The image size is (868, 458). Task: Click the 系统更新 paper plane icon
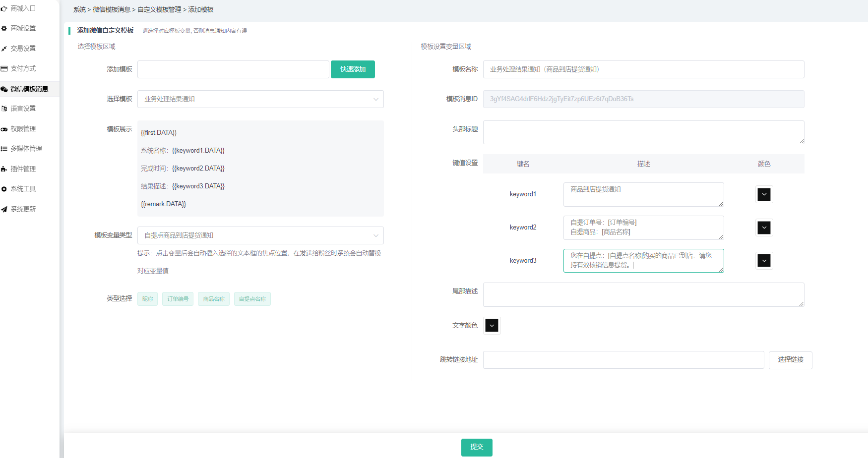[4, 209]
